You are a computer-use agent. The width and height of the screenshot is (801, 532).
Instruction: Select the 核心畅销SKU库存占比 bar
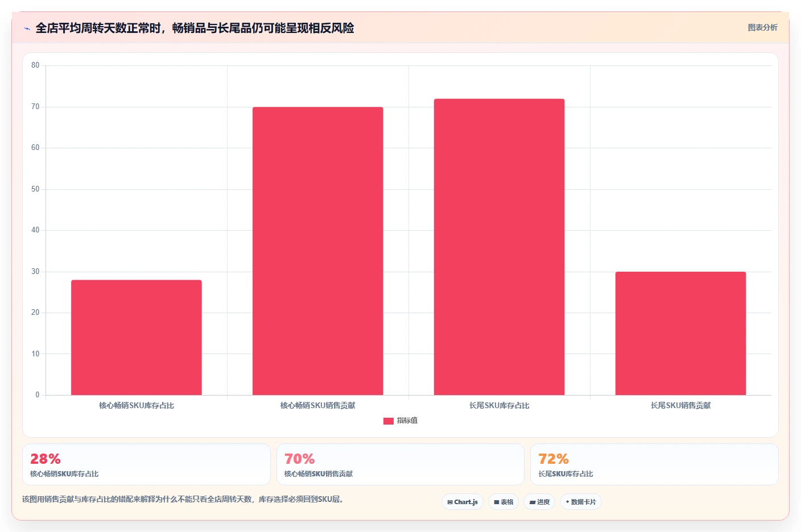click(x=137, y=338)
